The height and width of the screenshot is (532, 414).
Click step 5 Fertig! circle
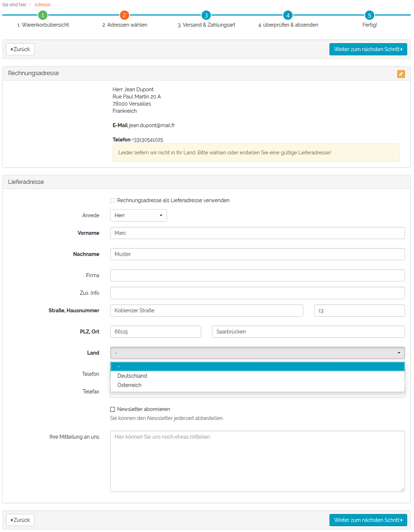pos(369,15)
